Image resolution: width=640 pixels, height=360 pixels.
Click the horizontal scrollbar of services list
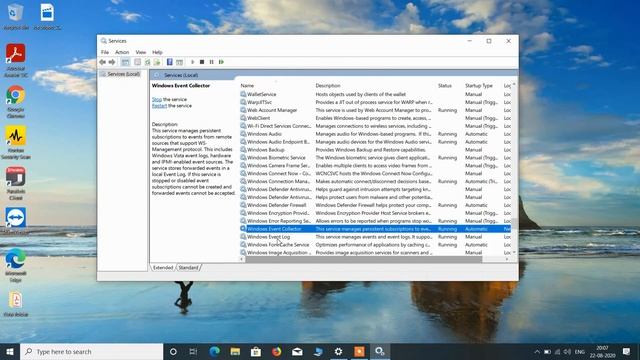[363, 259]
